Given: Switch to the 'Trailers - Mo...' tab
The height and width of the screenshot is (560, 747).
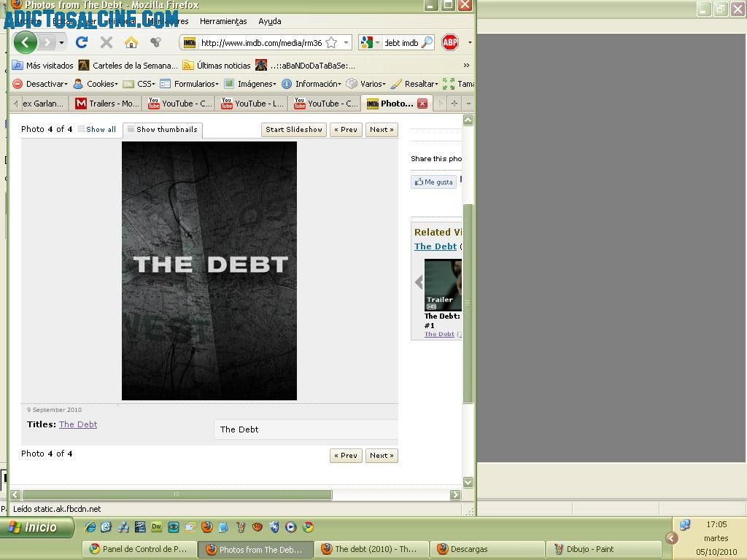Looking at the screenshot, I should (x=108, y=104).
